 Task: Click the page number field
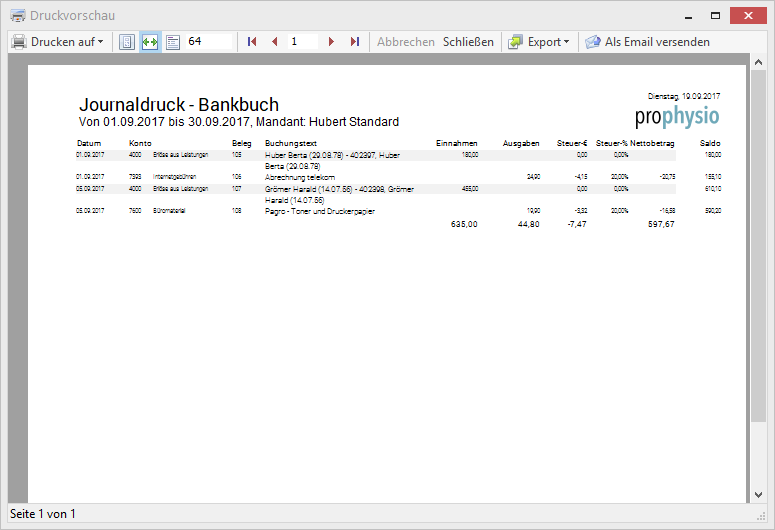tap(302, 42)
